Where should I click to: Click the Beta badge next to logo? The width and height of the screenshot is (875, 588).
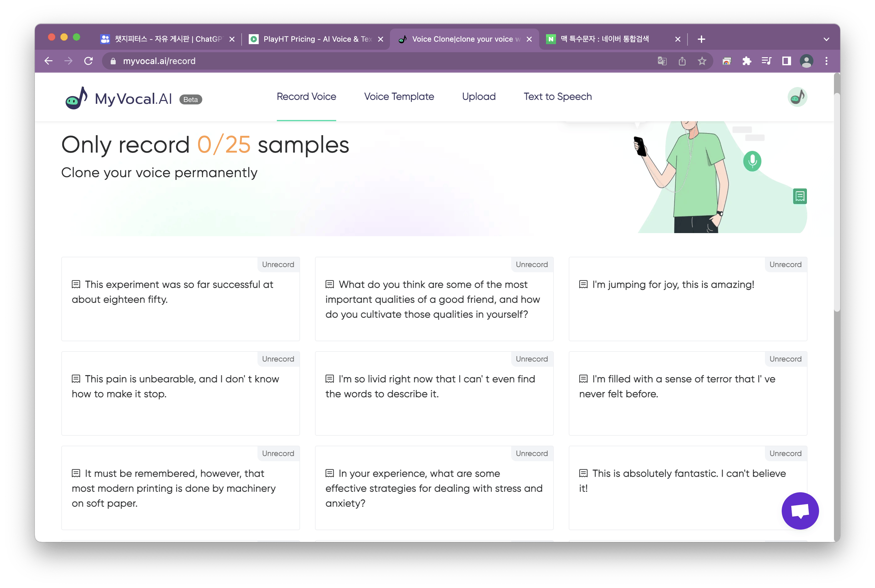[191, 99]
